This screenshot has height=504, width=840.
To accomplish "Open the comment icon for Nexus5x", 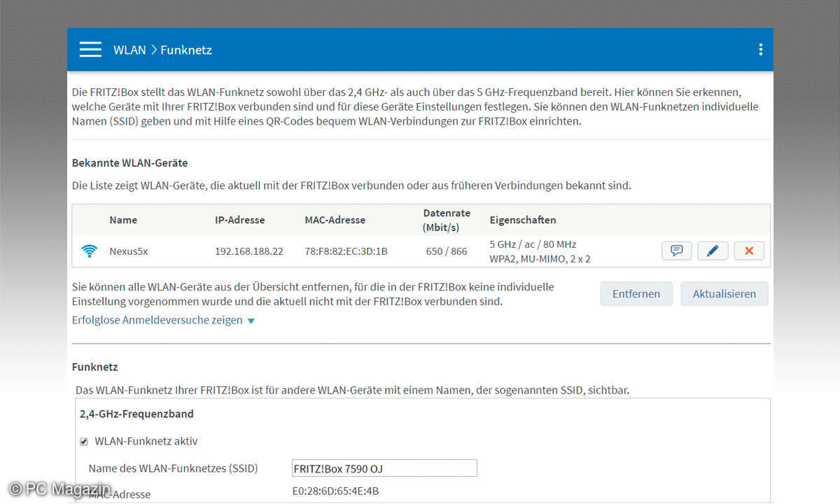I will [x=677, y=251].
